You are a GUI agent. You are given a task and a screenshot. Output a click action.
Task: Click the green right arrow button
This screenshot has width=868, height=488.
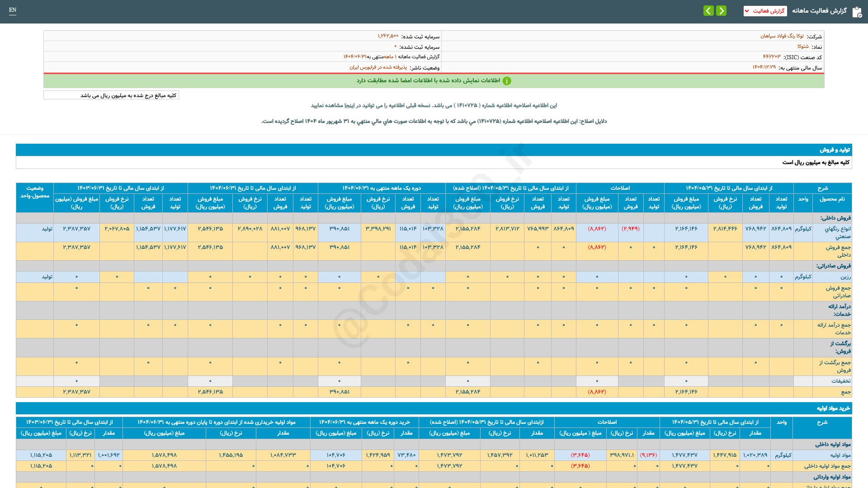721,10
